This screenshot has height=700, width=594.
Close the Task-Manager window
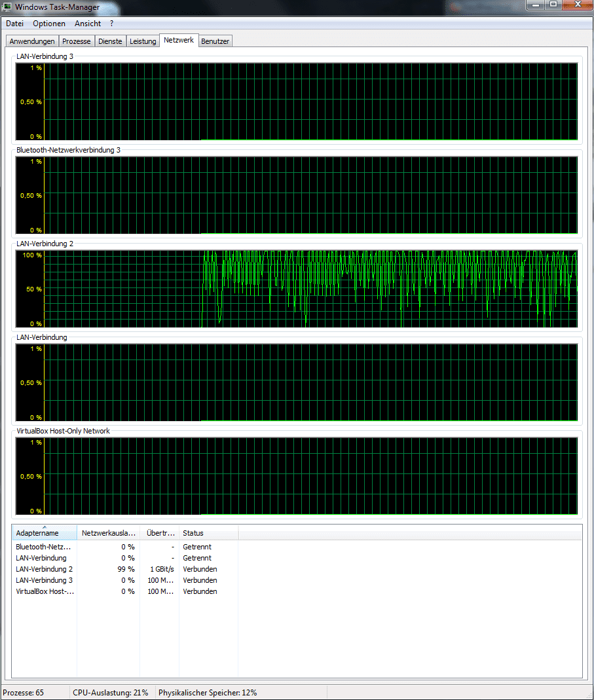578,5
